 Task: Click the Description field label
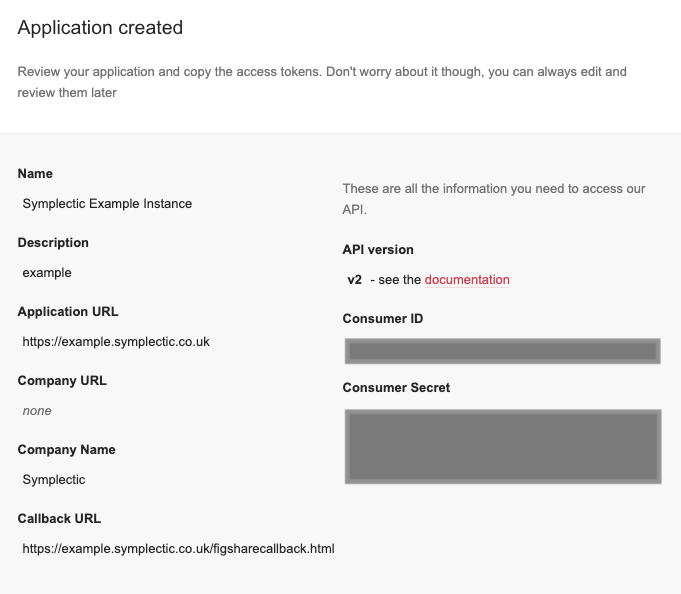tap(53, 243)
